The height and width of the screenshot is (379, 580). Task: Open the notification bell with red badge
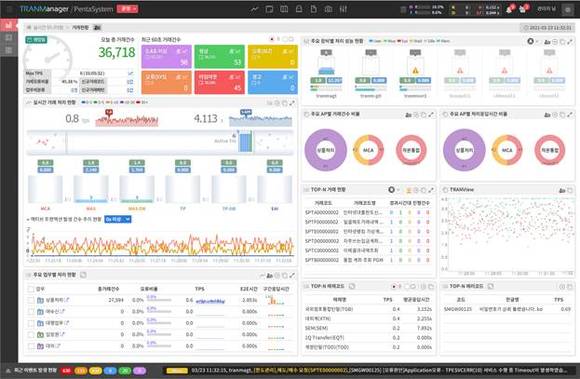click(x=510, y=9)
